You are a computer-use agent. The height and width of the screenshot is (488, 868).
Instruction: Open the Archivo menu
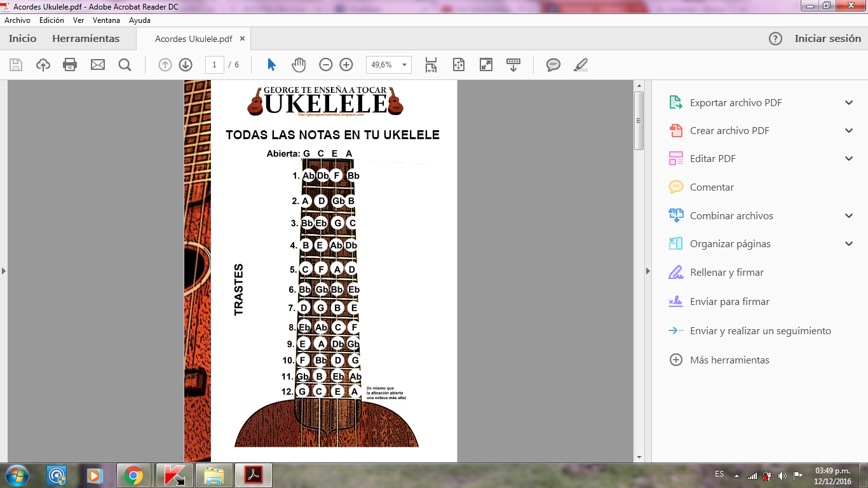17,20
